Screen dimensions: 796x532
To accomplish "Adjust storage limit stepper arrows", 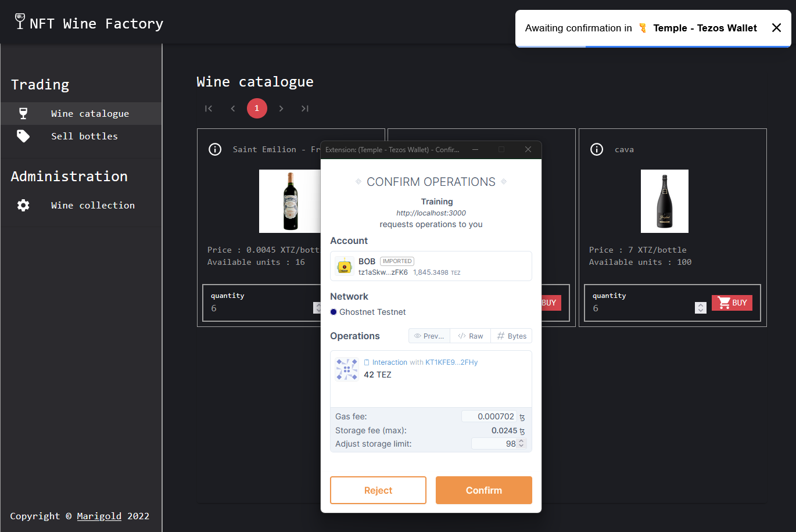I will 521,443.
